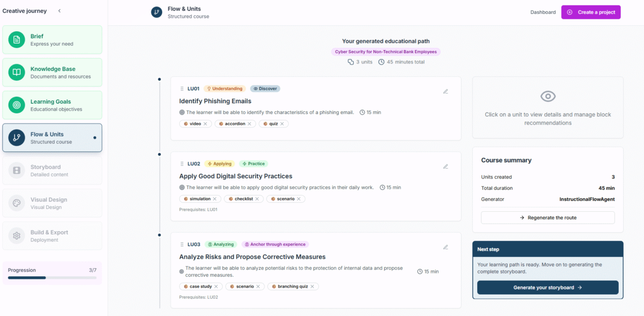
Task: Click the Learning Goals target icon
Action: [x=17, y=105]
